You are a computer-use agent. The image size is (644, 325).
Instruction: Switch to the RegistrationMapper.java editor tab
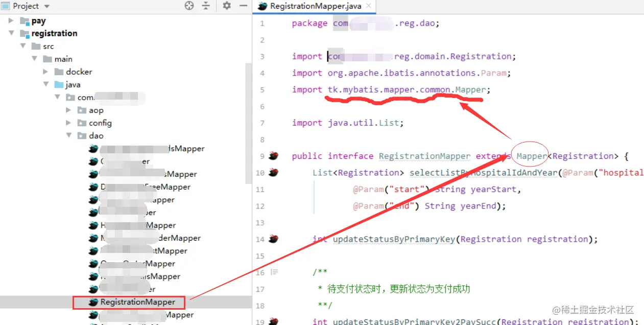pyautogui.click(x=316, y=6)
